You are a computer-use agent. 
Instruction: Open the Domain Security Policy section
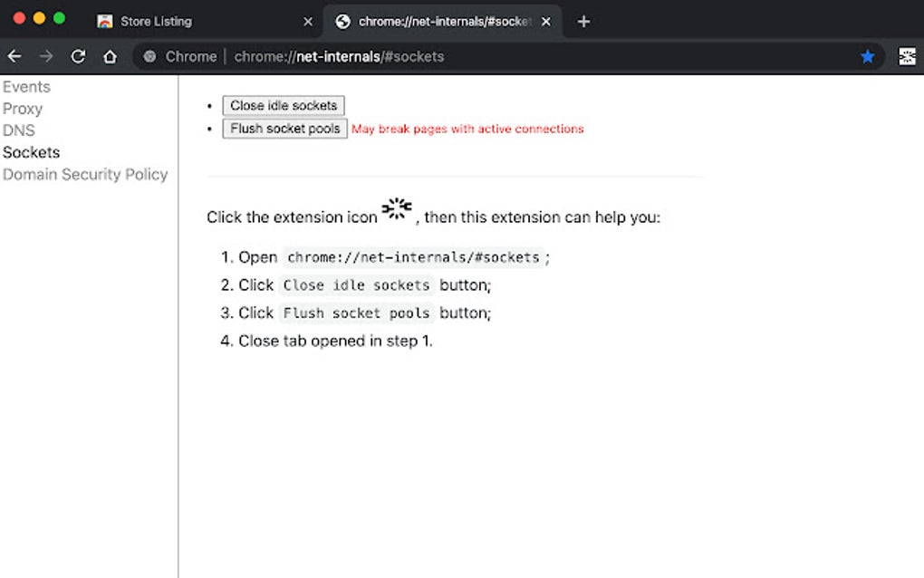tap(85, 174)
